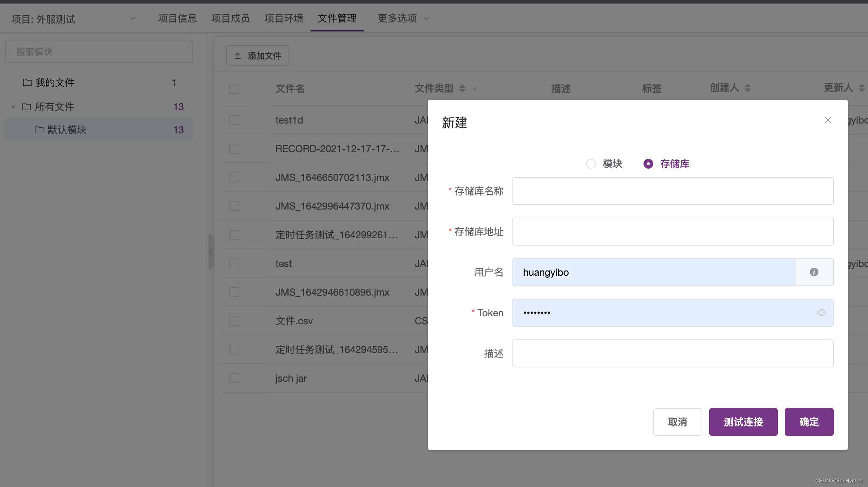868x487 pixels.
Task: Close the 新建 dialog with the X icon
Action: [x=828, y=120]
